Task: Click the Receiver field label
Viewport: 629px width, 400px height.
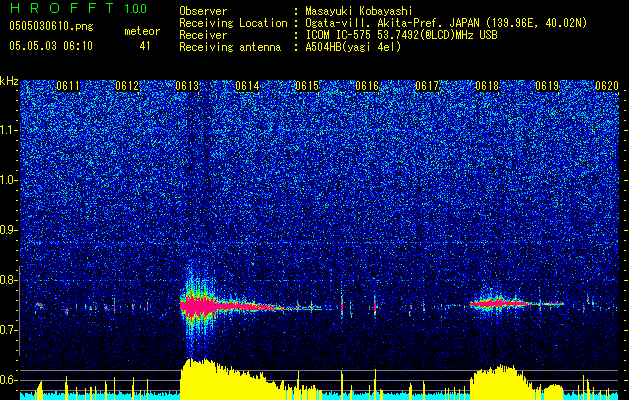Action: [203, 35]
